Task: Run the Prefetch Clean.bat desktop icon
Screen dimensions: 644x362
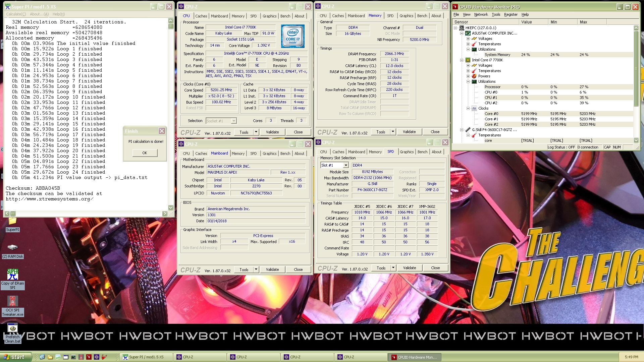Action: pos(12,333)
